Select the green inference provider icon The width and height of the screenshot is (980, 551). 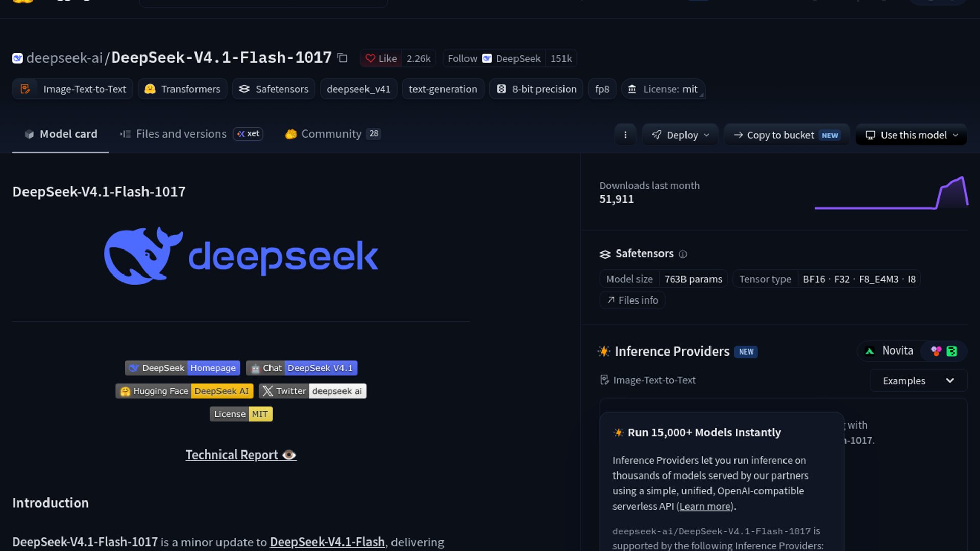pyautogui.click(x=951, y=352)
